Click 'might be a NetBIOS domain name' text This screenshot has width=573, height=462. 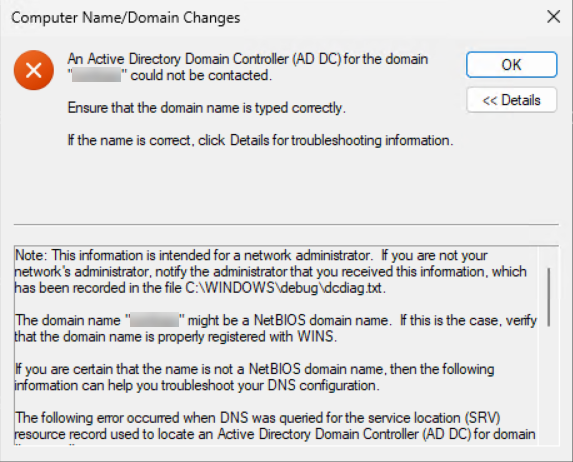[x=288, y=320]
